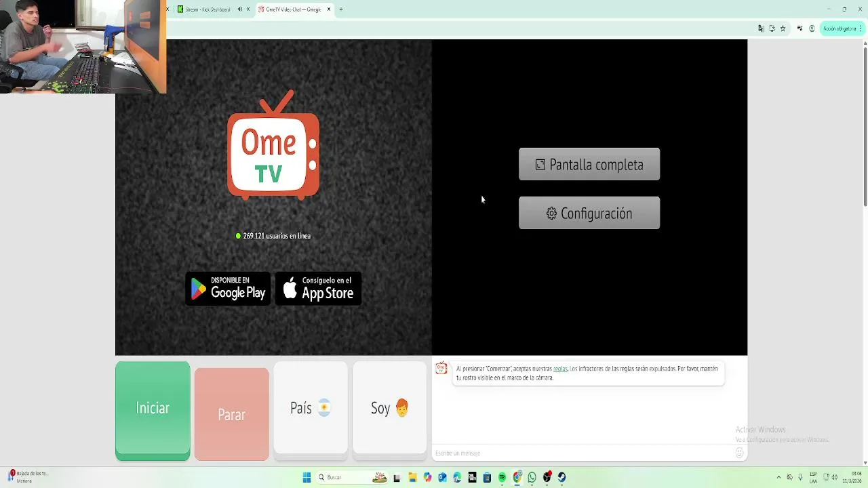
Task: Open Copilot from taskbar
Action: pos(427,477)
